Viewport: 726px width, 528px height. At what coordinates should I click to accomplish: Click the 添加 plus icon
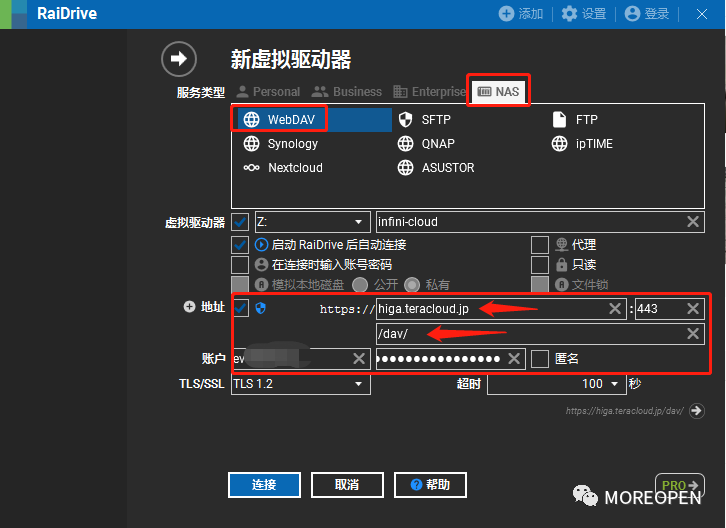coord(506,13)
